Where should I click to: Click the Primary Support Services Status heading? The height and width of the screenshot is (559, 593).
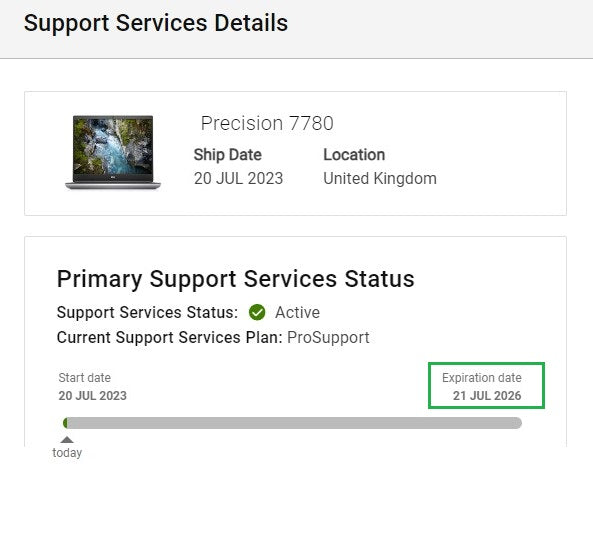(x=236, y=279)
